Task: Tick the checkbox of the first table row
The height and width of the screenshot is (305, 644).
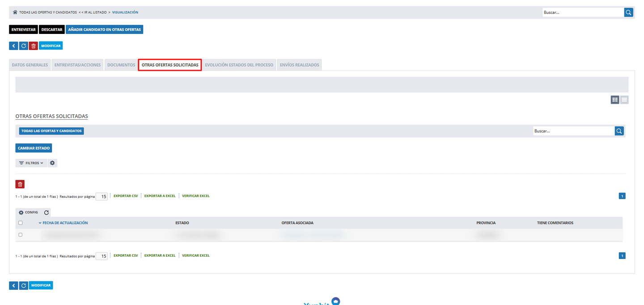Action: tap(20, 235)
